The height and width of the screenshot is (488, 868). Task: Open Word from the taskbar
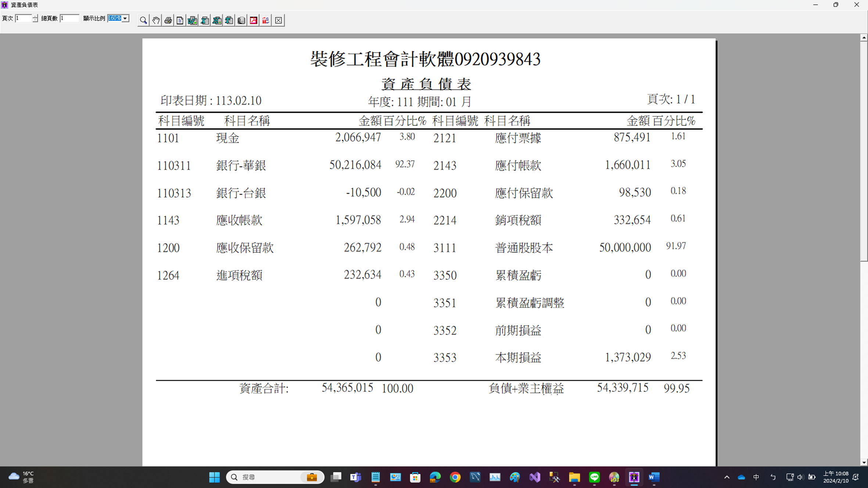click(654, 477)
